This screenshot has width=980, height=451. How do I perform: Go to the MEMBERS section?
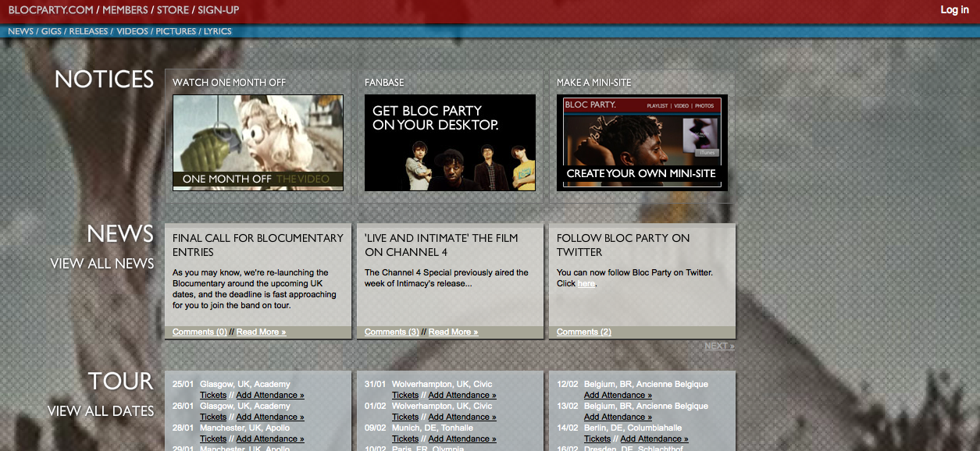point(125,10)
